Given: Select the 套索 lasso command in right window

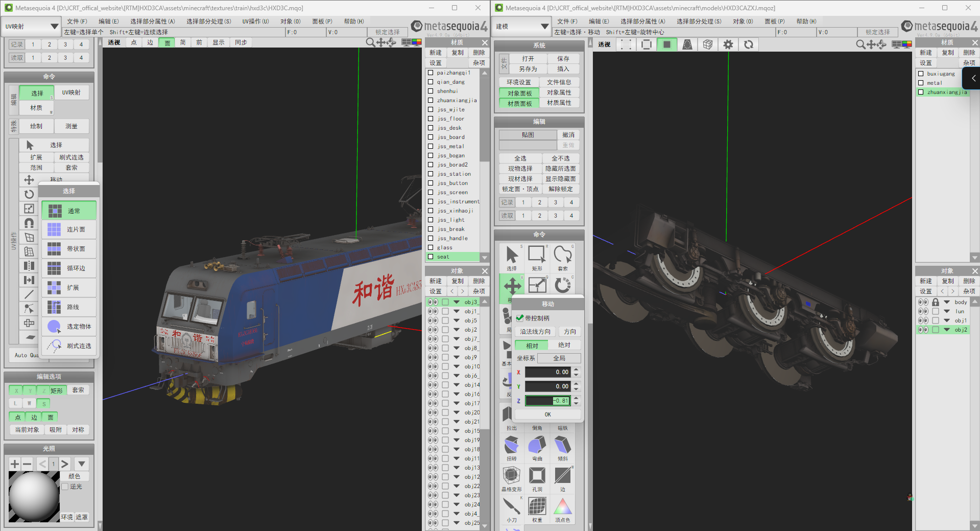Looking at the screenshot, I should click(563, 258).
